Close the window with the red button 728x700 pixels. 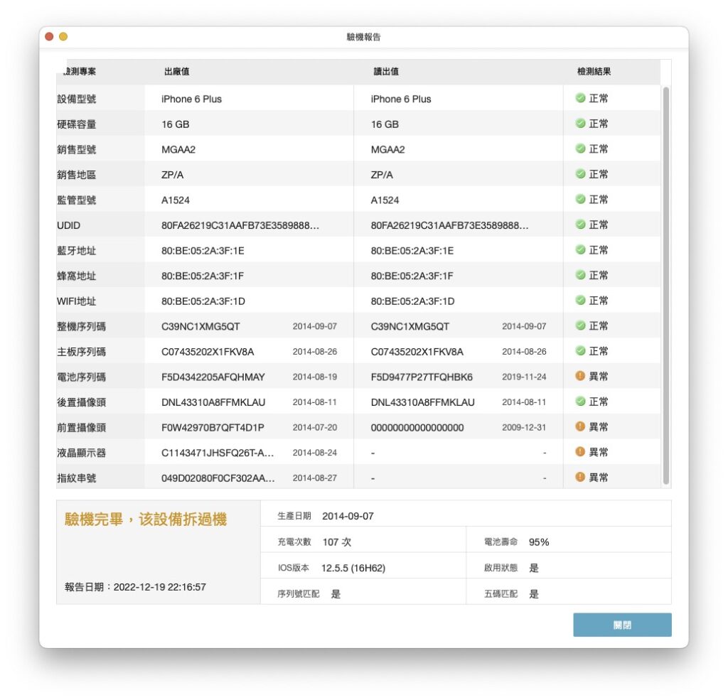[x=49, y=37]
